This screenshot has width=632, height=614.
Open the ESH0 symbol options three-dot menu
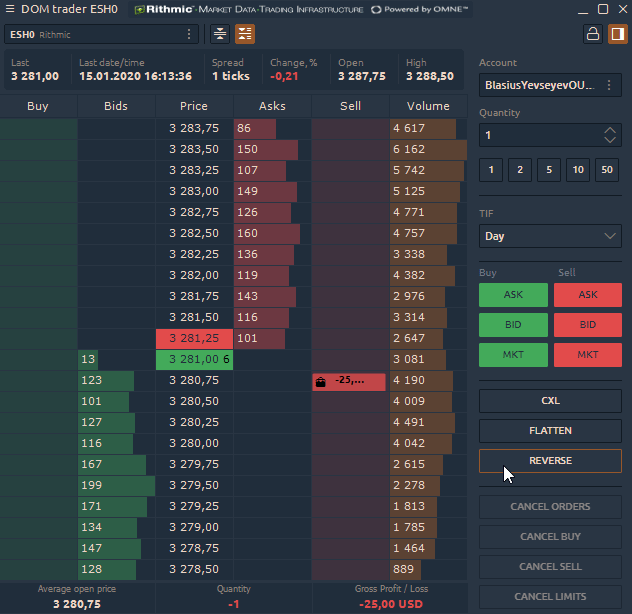click(189, 34)
